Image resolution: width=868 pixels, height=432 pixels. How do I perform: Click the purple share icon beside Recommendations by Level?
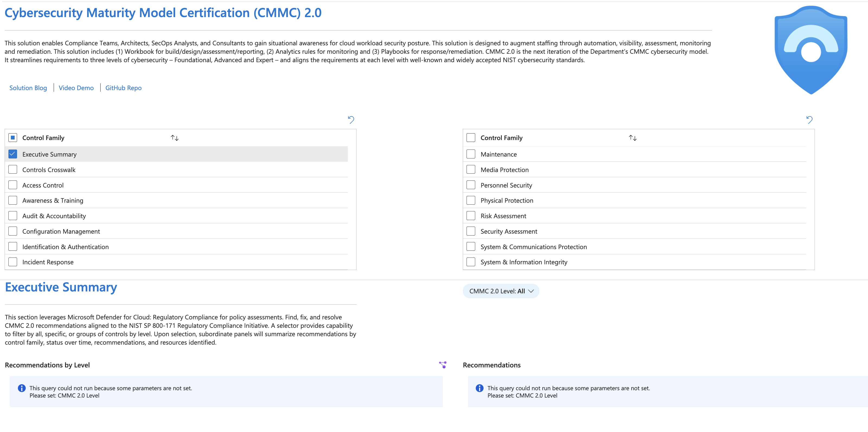[443, 365]
